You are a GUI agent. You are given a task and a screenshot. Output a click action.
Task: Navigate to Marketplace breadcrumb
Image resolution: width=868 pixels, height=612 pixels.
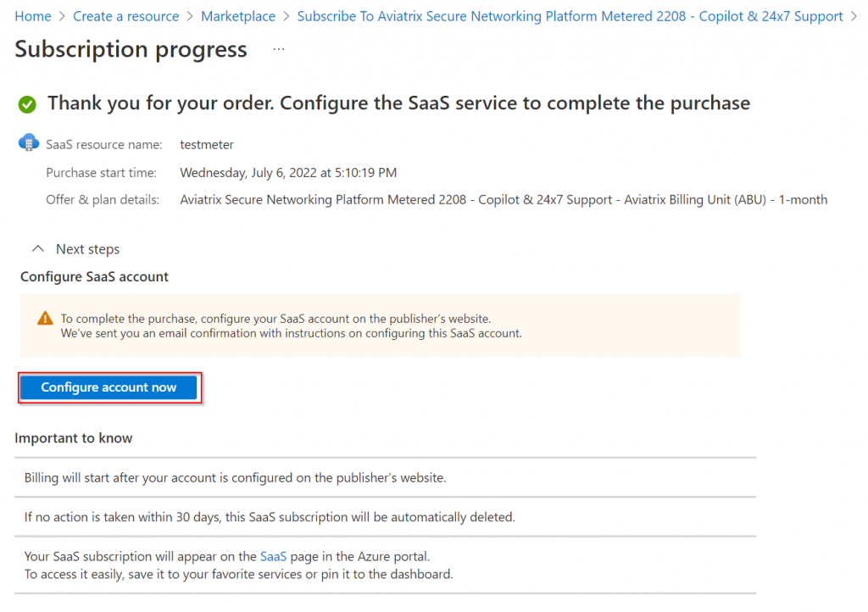238,17
